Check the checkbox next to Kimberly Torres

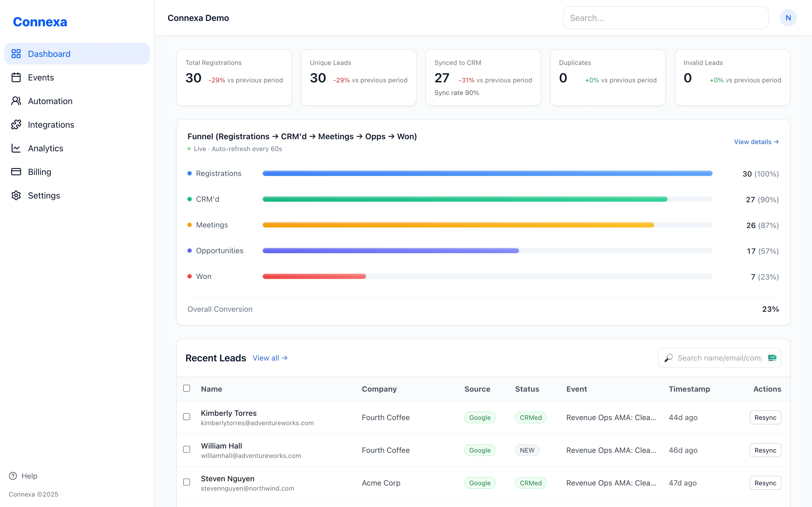[x=187, y=417]
